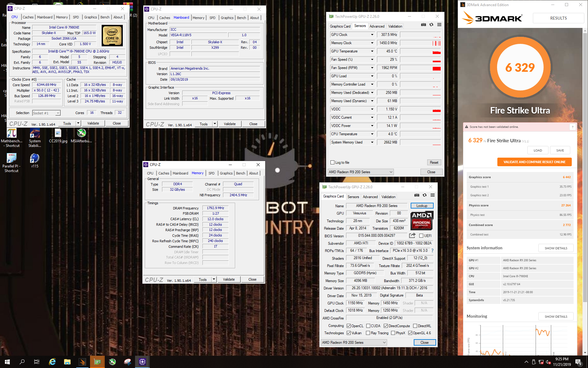
Task: Open hamburger menu in GPU-Z Graphics Card window
Action: pyautogui.click(x=432, y=195)
